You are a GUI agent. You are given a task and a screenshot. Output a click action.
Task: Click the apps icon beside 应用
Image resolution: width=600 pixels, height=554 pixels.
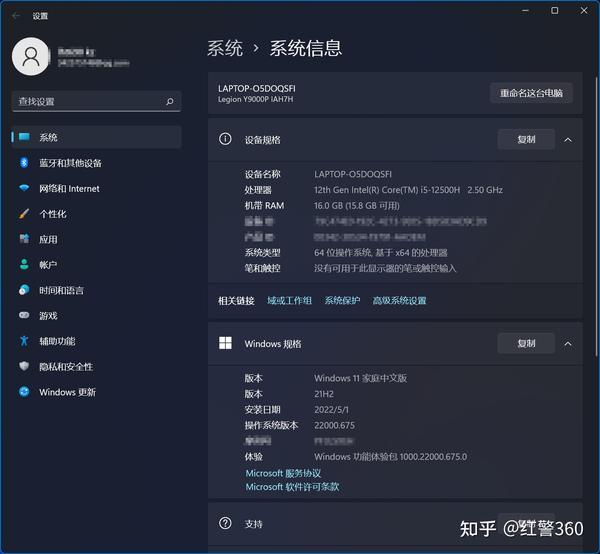click(x=24, y=239)
